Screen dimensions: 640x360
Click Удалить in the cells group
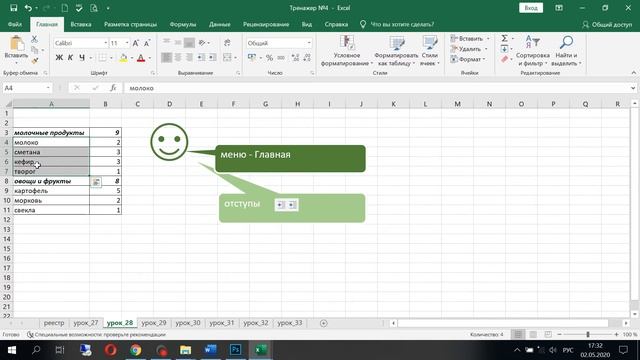[469, 49]
